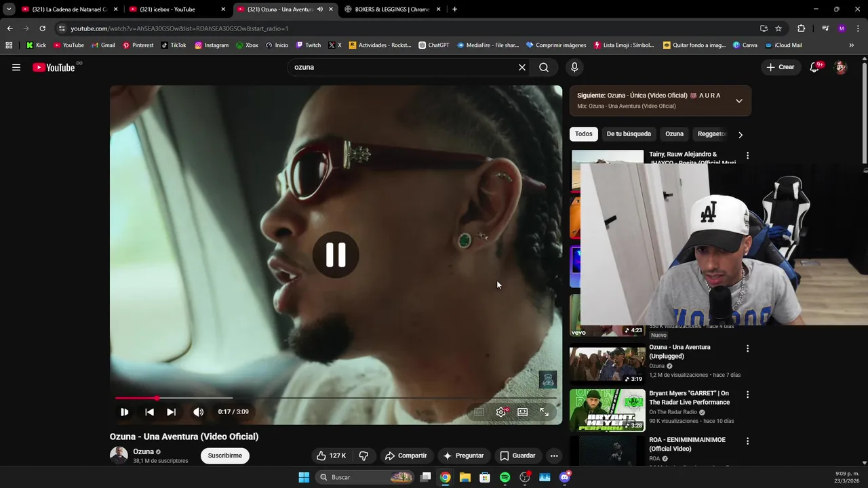Install or cast icon in address bar

click(x=764, y=28)
